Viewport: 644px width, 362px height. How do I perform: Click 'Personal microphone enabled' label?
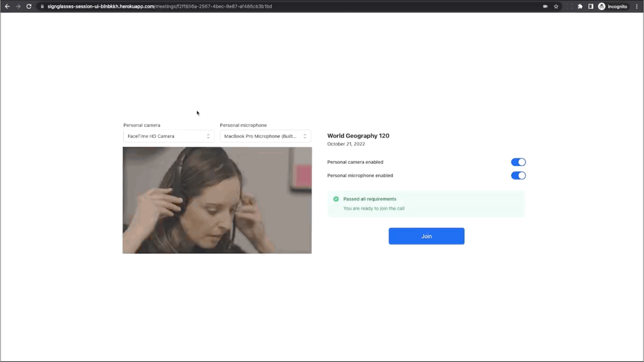(x=360, y=176)
